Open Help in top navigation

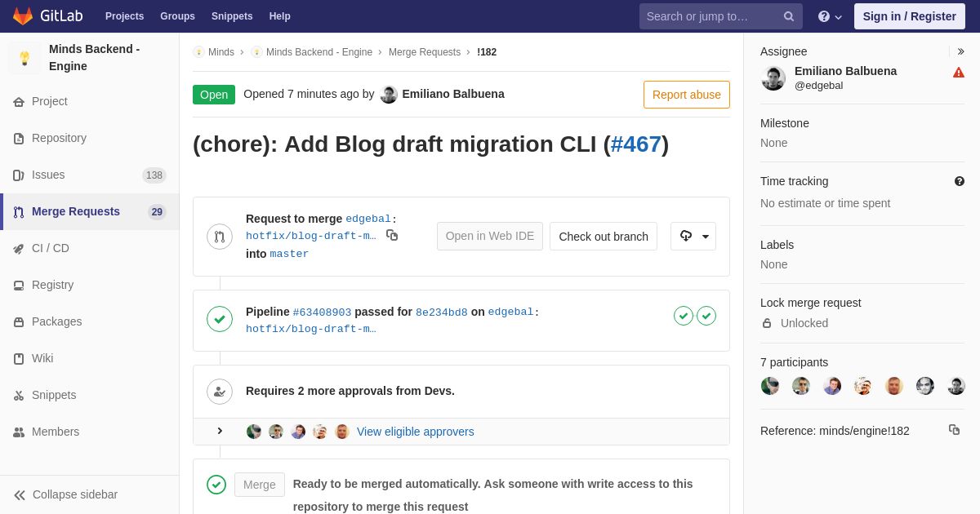click(280, 16)
